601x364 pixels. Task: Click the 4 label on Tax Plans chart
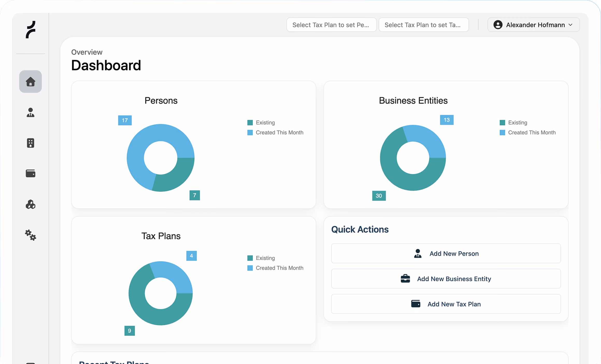click(x=191, y=256)
